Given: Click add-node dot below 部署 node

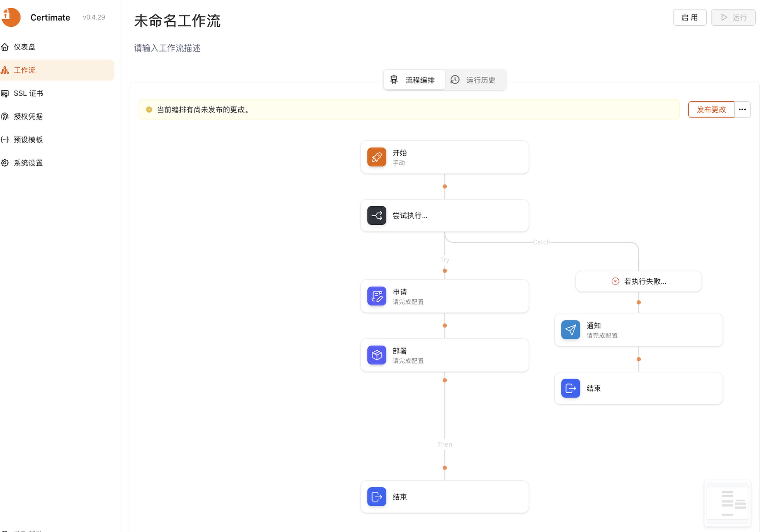Looking at the screenshot, I should (x=445, y=380).
